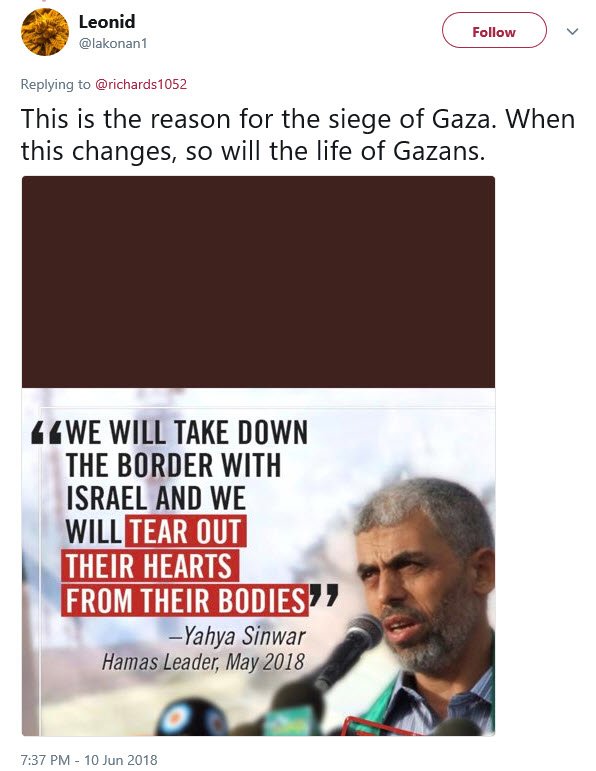Click the opening quotation marks in the image
Image resolution: width=596 pixels, height=771 pixels.
click(46, 433)
